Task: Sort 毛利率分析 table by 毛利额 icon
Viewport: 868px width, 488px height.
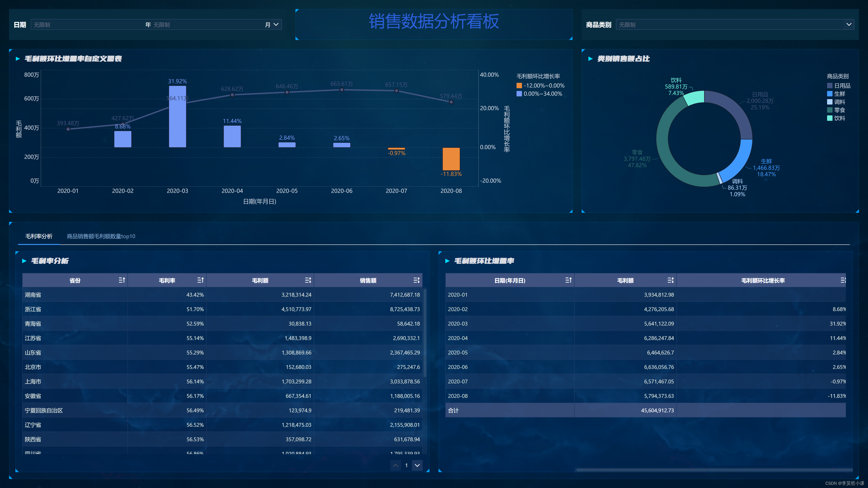Action: (308, 280)
